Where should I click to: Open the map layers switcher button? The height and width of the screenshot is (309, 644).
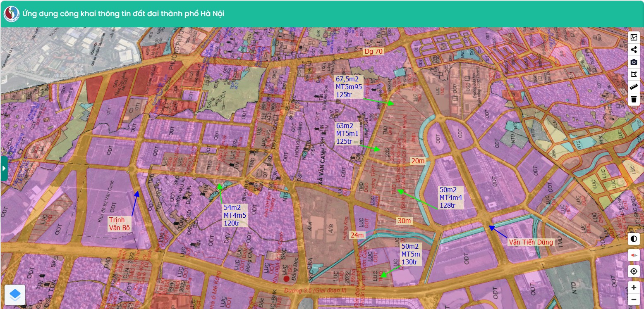[15, 295]
